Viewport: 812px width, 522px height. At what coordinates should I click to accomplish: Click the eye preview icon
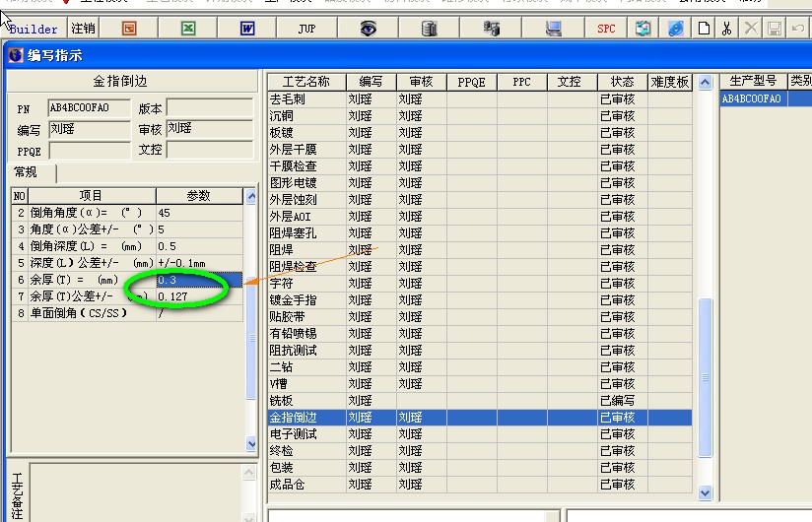pyautogui.click(x=369, y=29)
